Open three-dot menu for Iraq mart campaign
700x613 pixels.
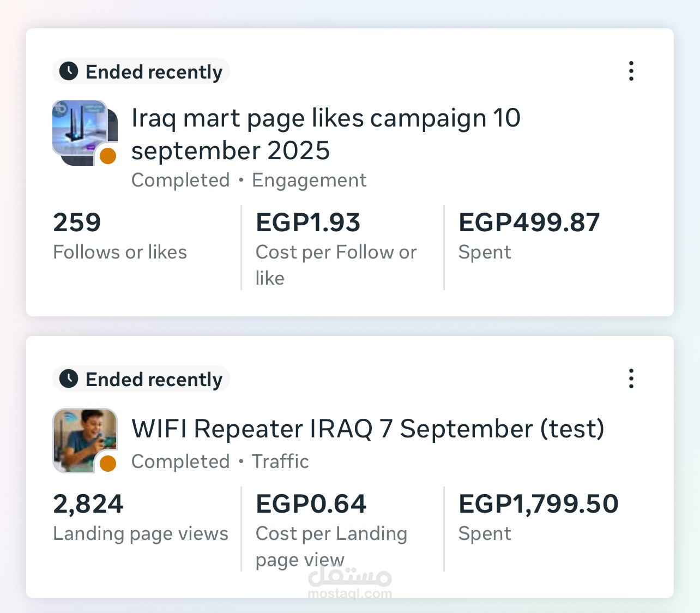pos(631,71)
